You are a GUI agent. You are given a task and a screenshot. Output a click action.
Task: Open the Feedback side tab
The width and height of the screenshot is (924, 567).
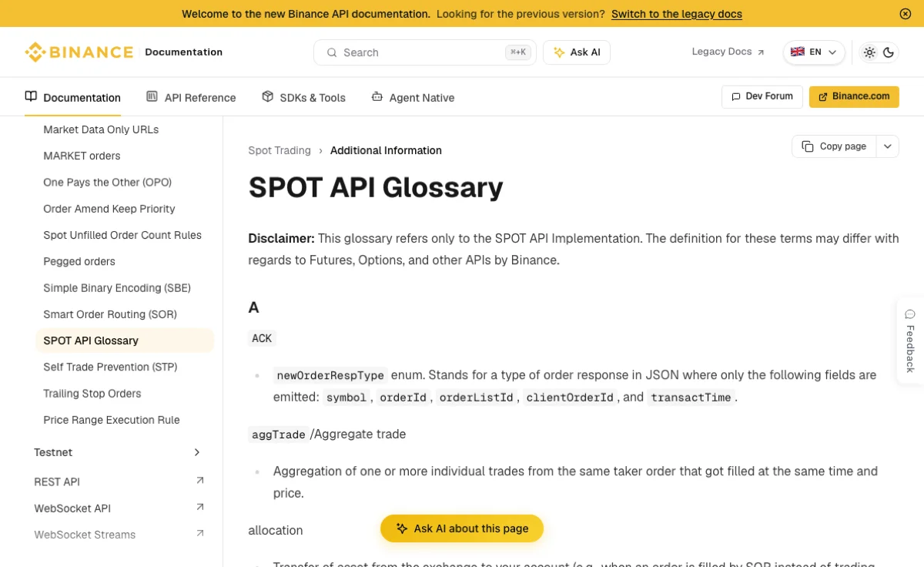click(x=910, y=341)
